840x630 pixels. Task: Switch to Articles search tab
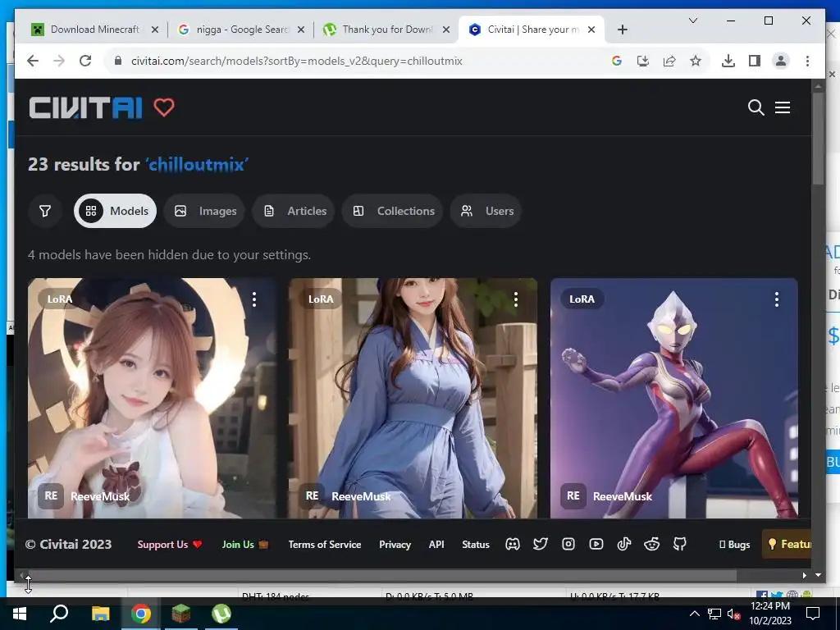click(294, 211)
